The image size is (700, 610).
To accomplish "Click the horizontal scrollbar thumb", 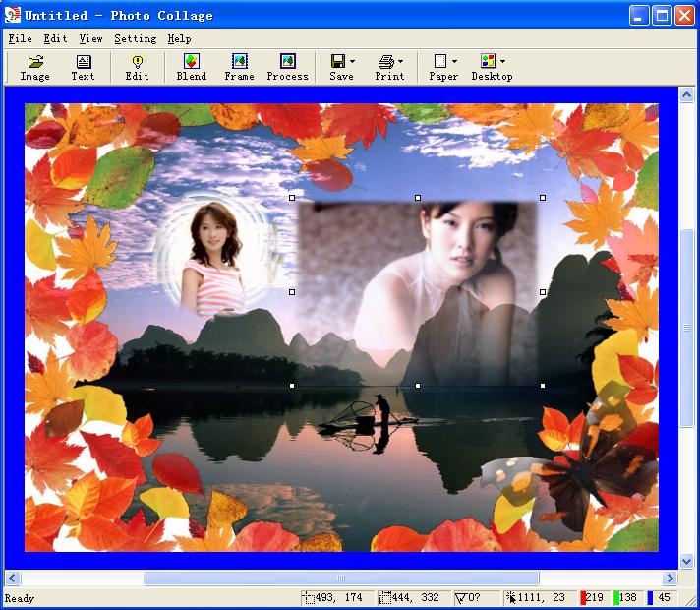I will click(x=341, y=578).
